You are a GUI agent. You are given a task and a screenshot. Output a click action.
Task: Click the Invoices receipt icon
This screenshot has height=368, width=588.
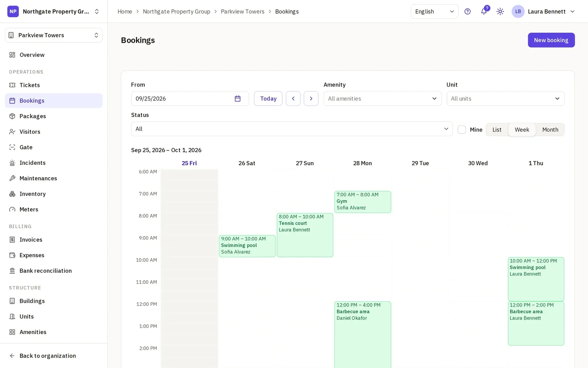[12, 240]
